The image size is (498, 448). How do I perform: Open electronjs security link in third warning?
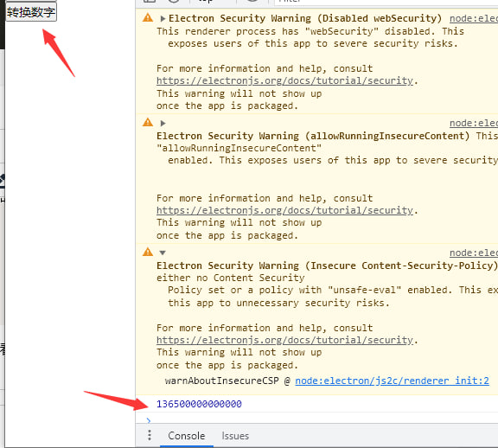pos(284,340)
